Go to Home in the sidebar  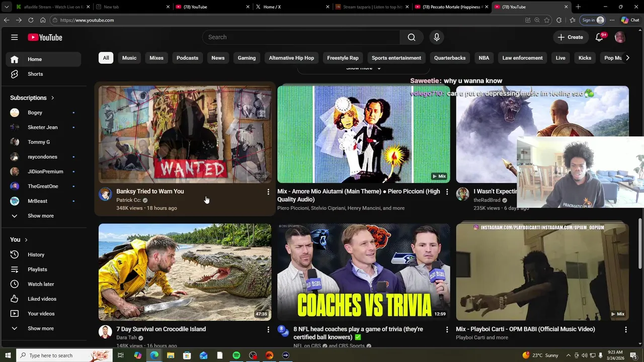point(43,59)
